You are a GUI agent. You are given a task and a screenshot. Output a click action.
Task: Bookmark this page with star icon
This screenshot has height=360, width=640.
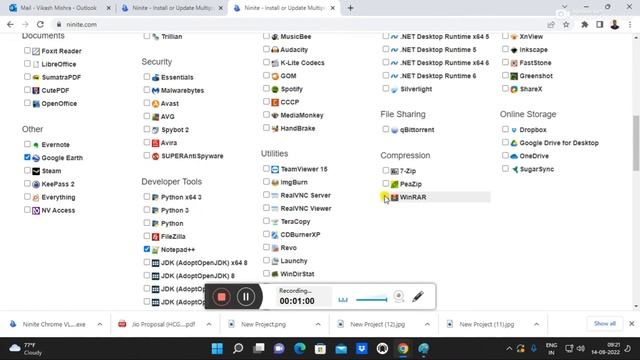point(566,24)
